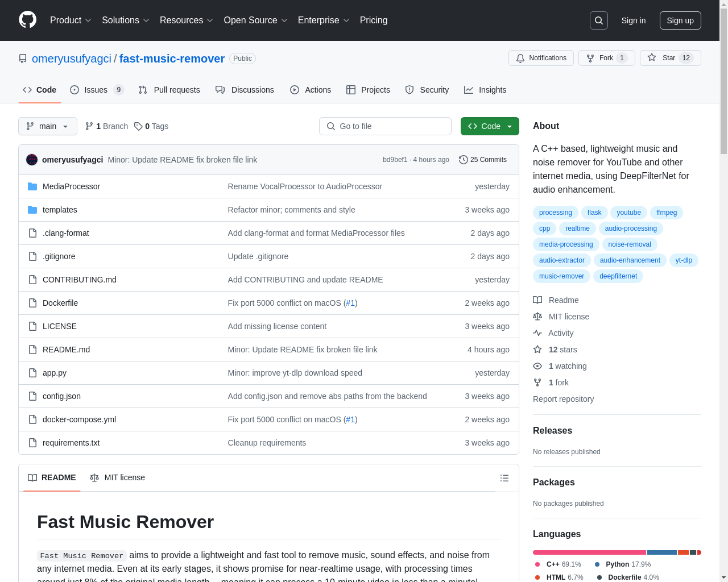
Task: Open the Insights tab
Action: coord(485,90)
